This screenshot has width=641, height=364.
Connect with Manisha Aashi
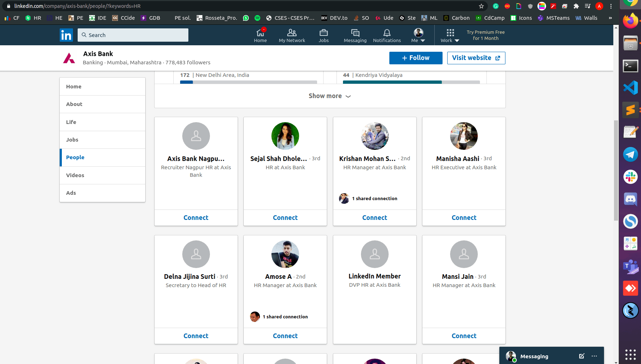(x=464, y=218)
